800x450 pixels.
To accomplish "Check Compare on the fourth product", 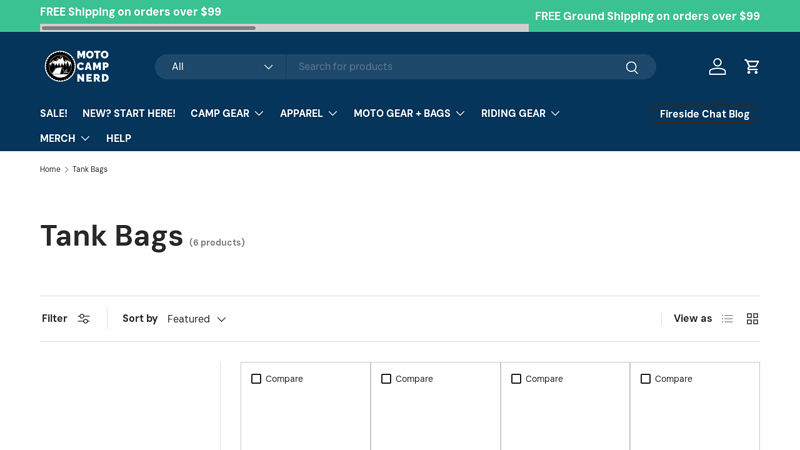I will (x=646, y=379).
